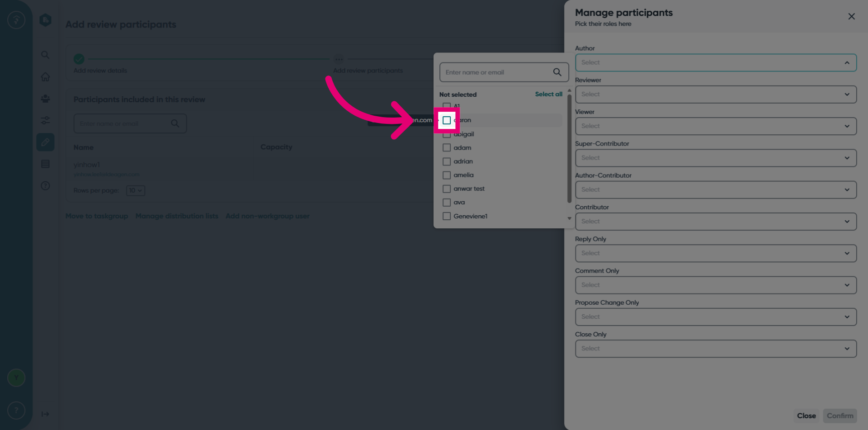Tick the adrian checkbox
868x430 pixels.
pyautogui.click(x=447, y=161)
